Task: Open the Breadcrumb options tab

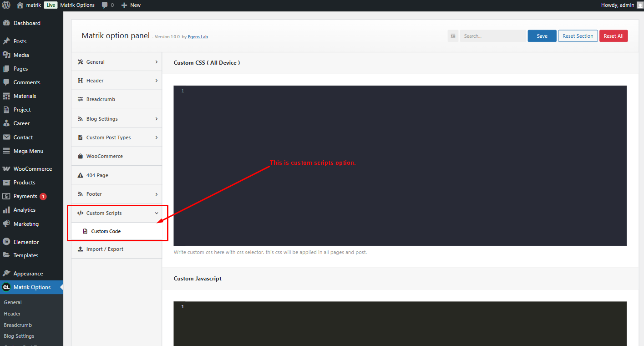Action: point(117,99)
